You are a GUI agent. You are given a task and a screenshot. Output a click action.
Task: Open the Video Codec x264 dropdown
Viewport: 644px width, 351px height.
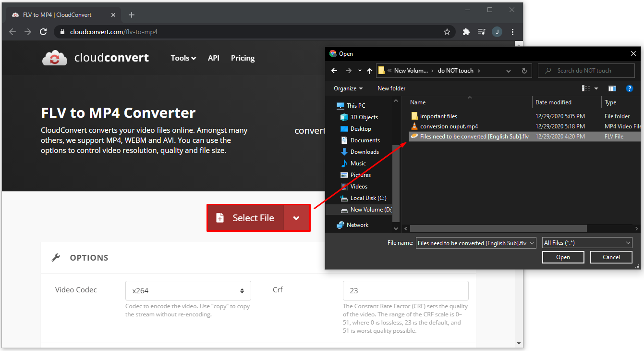point(188,290)
